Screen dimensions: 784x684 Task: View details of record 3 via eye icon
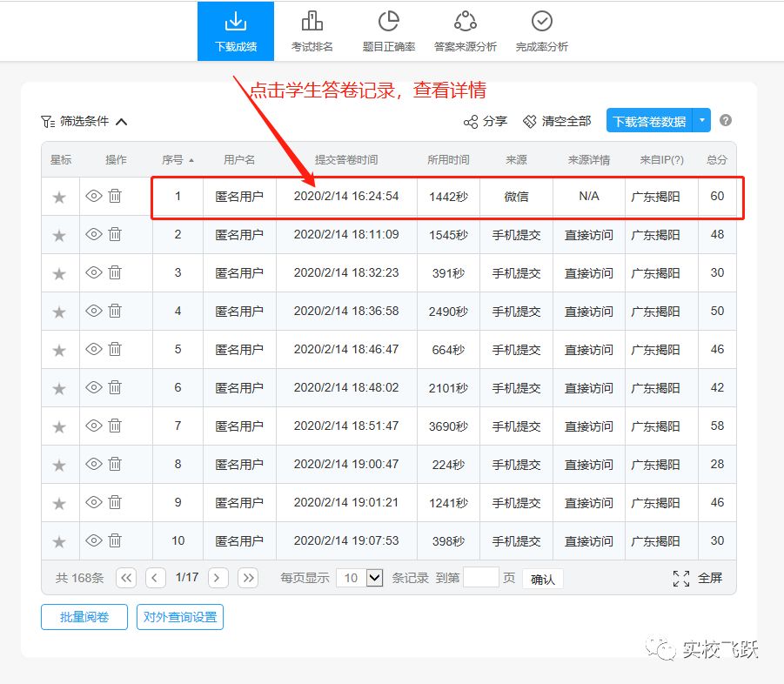pos(95,272)
